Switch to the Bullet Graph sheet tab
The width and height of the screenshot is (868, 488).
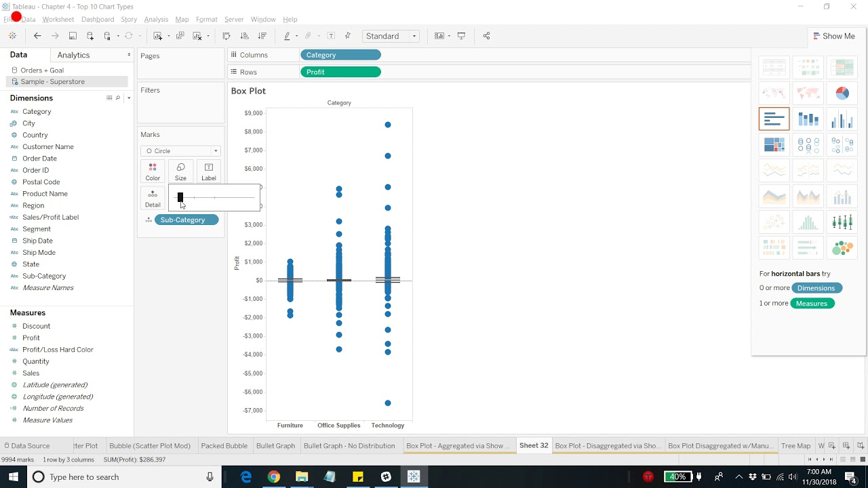[275, 446]
